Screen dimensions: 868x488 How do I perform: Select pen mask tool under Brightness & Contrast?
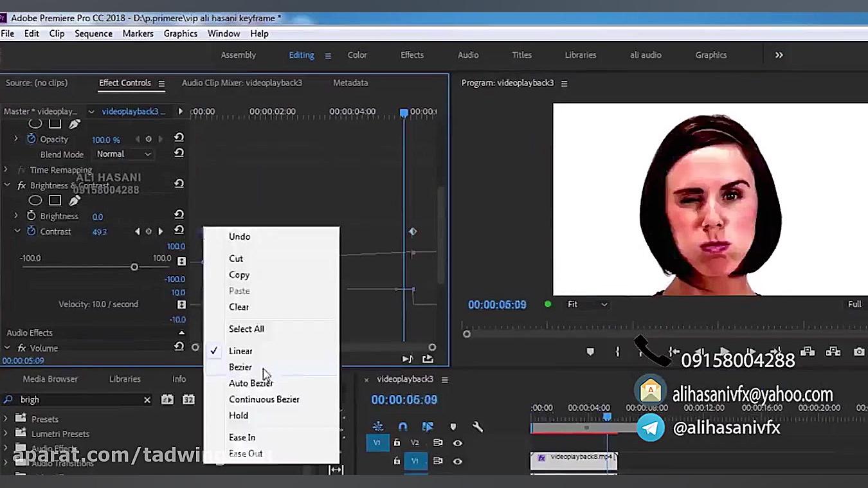[75, 201]
